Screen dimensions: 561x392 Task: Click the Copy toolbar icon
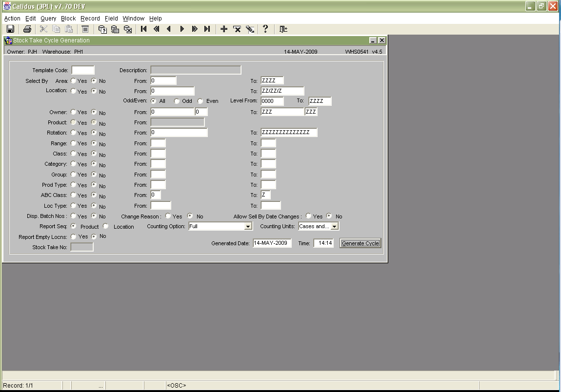(x=56, y=29)
